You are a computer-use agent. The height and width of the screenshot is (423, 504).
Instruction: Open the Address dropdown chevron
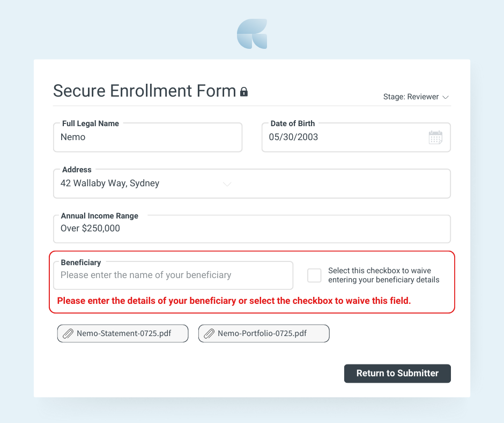point(227,184)
